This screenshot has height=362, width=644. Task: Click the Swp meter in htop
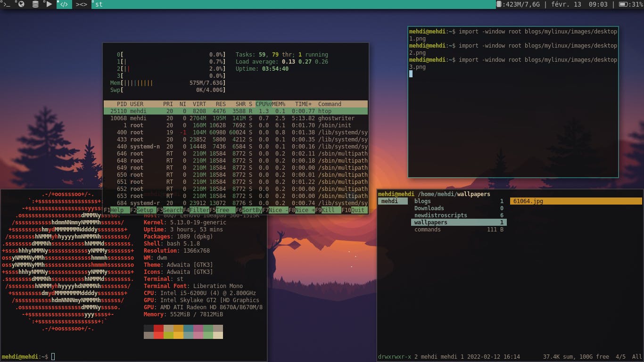tap(168, 90)
